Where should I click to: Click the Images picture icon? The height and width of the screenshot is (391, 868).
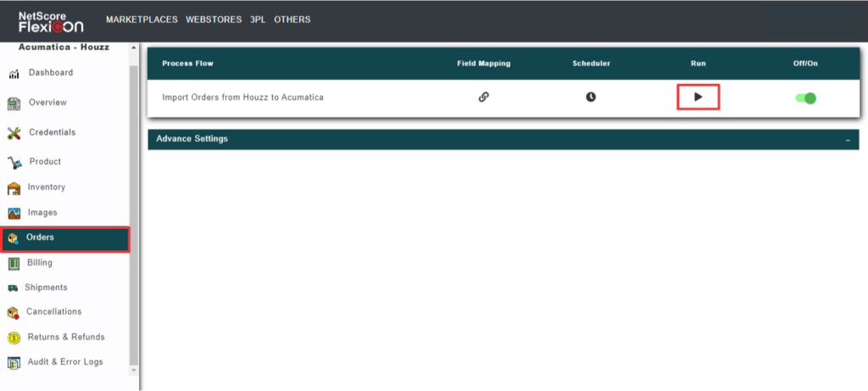tap(14, 213)
